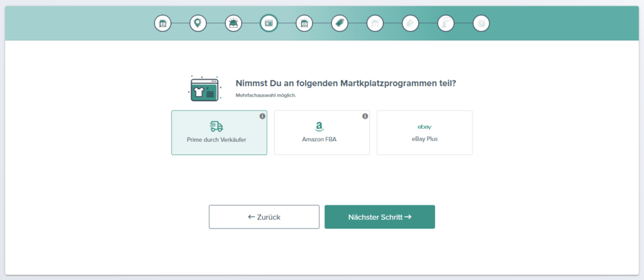Viewport: 644px width, 280px height.
Task: Open the location pin step
Action: [198, 23]
